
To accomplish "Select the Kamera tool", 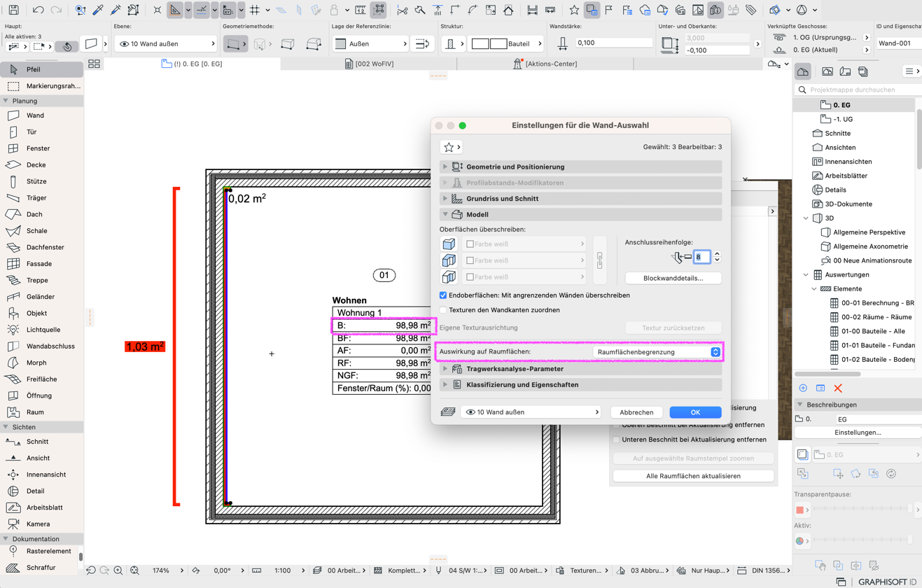I will (41, 524).
